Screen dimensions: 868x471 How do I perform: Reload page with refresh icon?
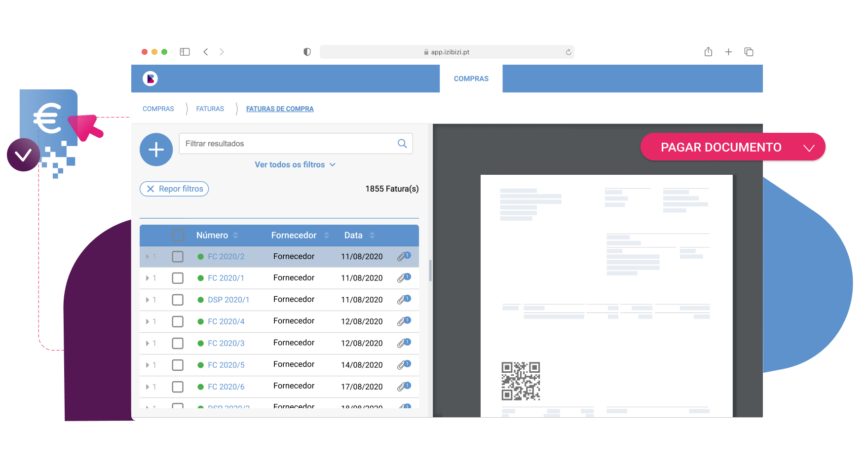(x=568, y=52)
